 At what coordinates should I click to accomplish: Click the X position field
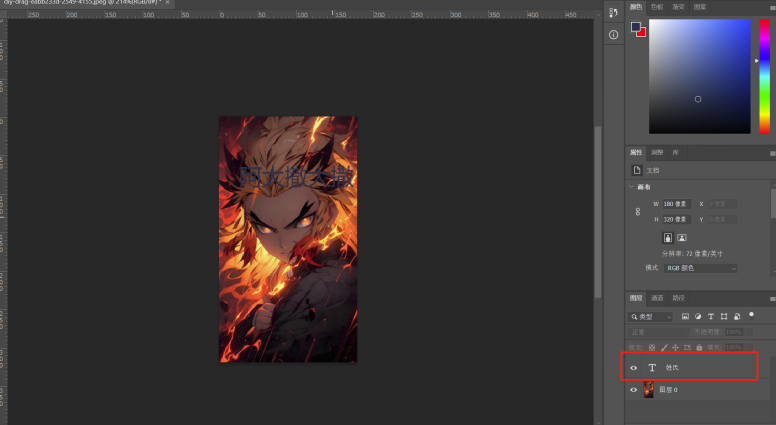pos(722,204)
